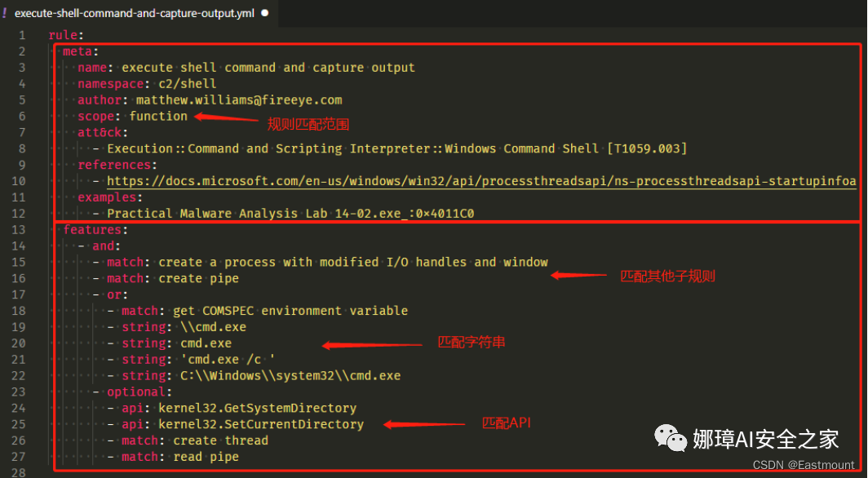Click the '- and:' operator on line 14
868x478 pixels.
(100, 246)
